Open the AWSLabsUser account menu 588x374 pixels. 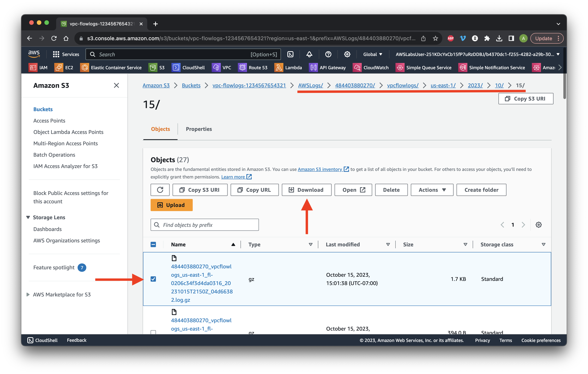[x=477, y=54]
